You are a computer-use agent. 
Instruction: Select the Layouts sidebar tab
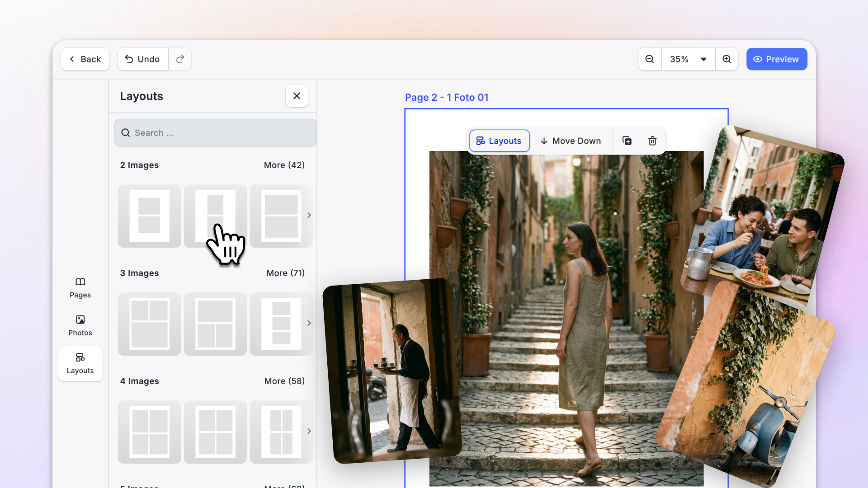click(80, 364)
